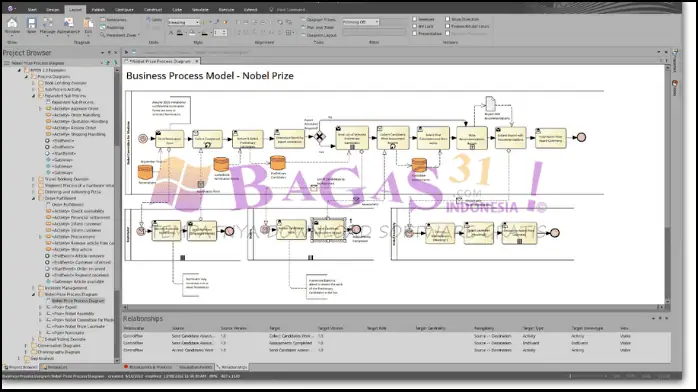The height and width of the screenshot is (392, 698).
Task: Click the Swimlanes icon
Action: [103, 20]
